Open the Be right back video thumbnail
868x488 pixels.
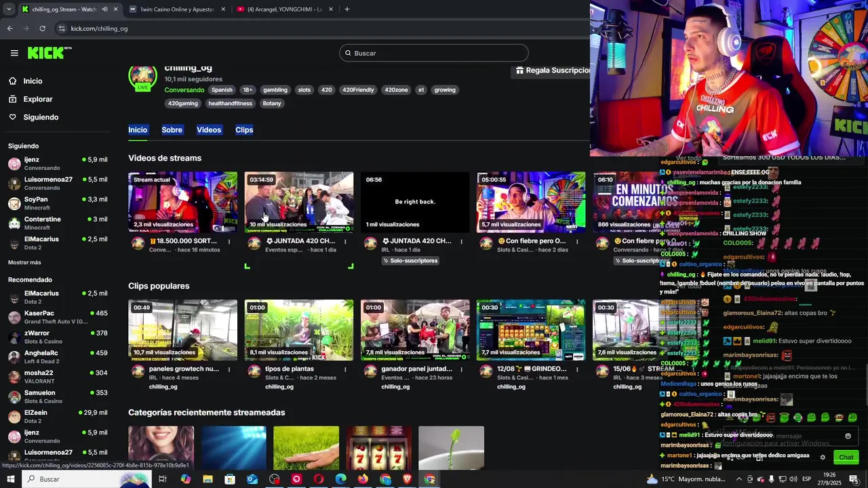coord(415,202)
